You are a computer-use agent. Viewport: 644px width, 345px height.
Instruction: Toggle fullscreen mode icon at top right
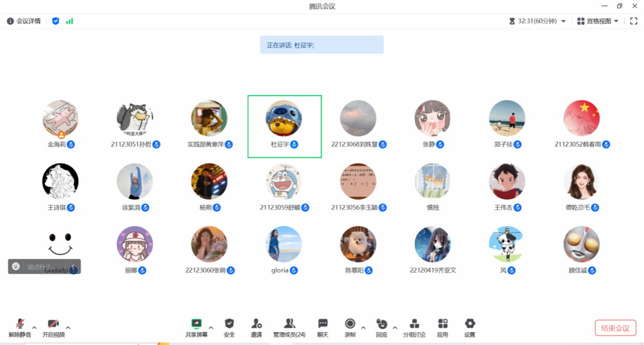tap(633, 21)
